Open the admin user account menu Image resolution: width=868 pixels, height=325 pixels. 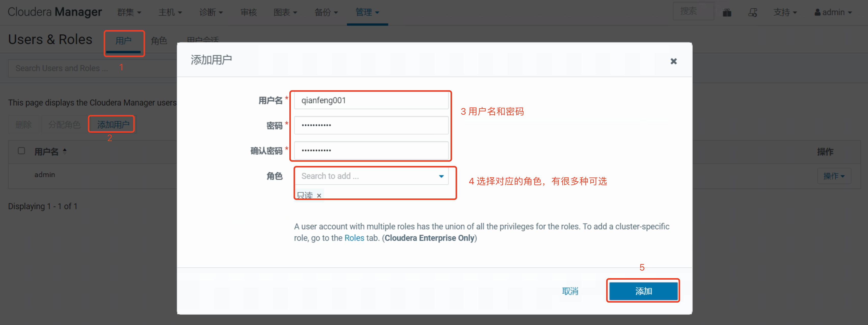point(833,12)
